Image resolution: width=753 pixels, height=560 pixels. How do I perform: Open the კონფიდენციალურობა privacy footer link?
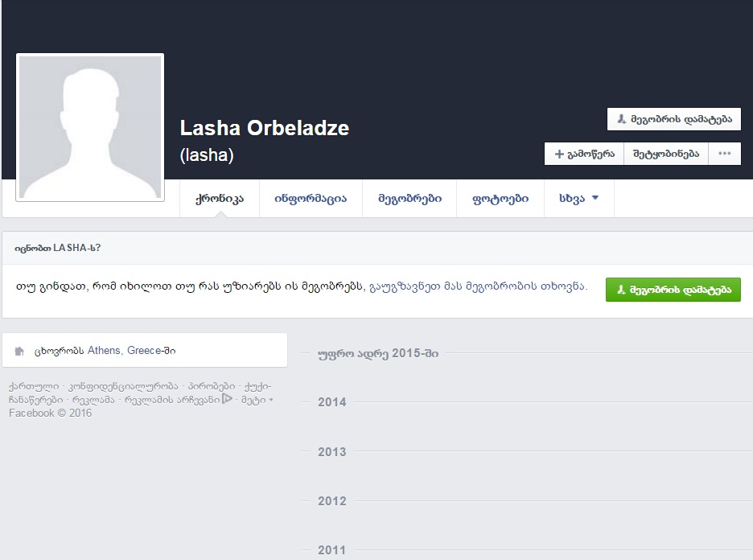(x=123, y=387)
